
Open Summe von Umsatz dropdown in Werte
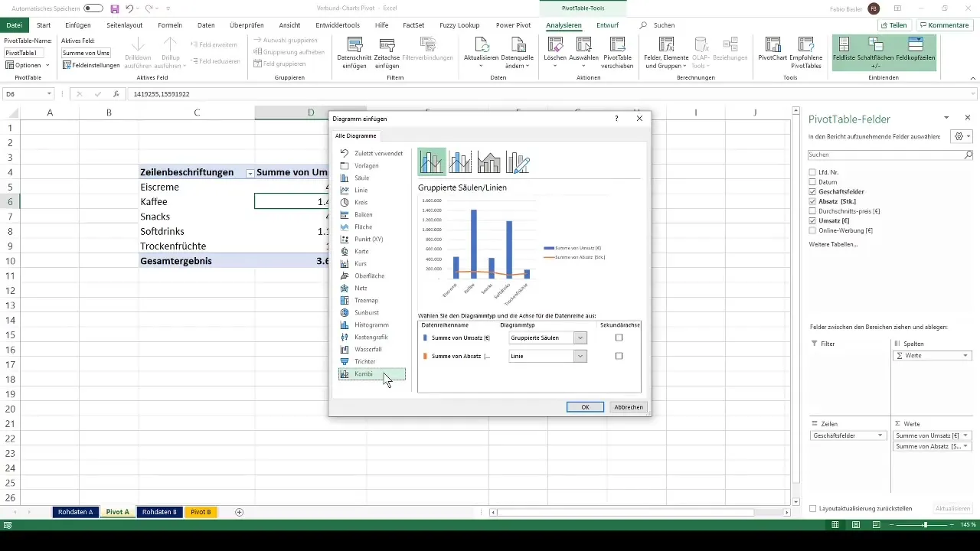[x=965, y=435]
